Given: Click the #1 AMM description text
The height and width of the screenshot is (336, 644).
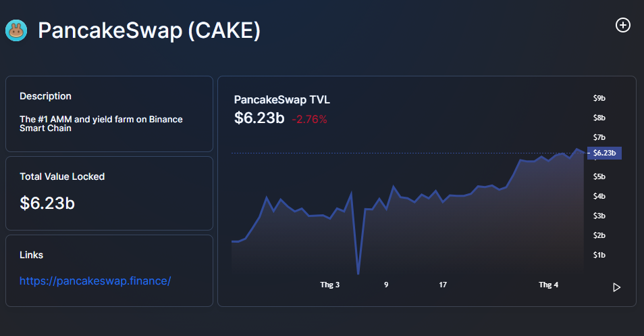Looking at the screenshot, I should [x=101, y=123].
